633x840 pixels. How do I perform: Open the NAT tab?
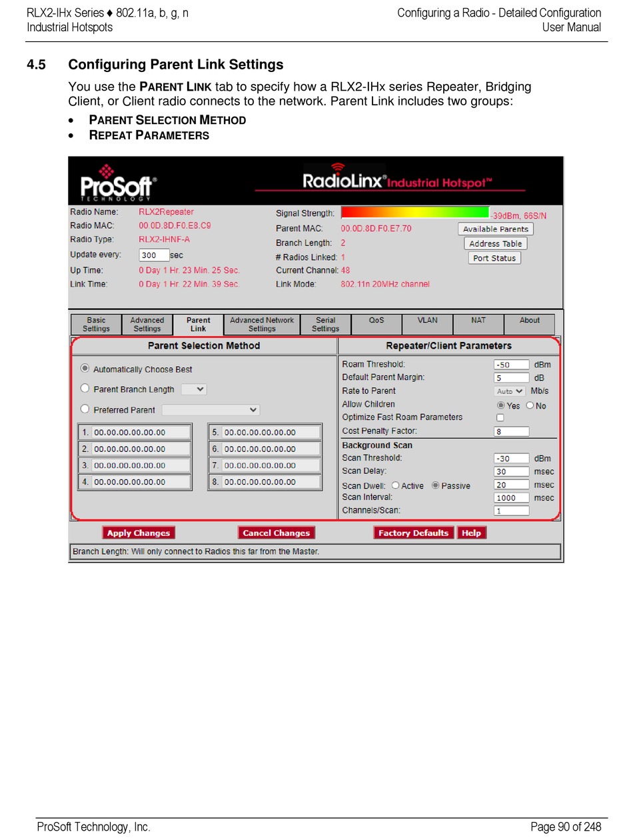pos(478,325)
